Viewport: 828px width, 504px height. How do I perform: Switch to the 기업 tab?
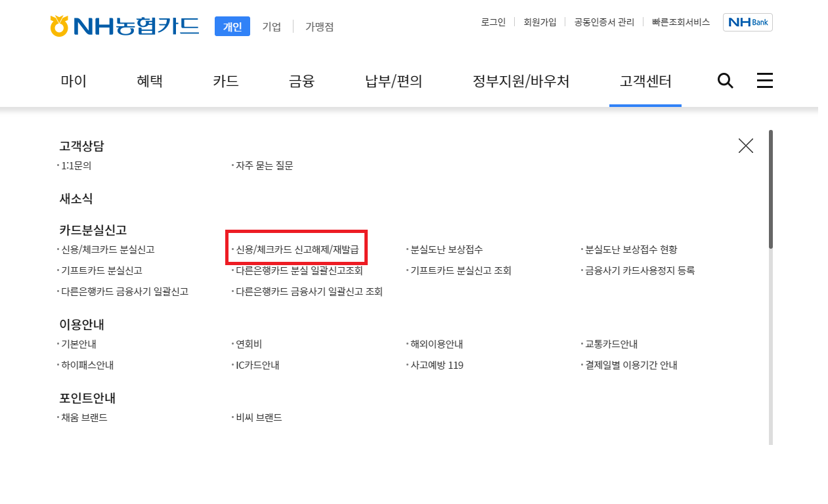(x=272, y=26)
